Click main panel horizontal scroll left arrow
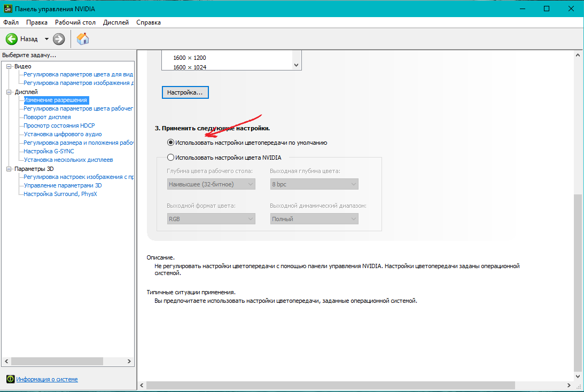This screenshot has width=584, height=392. pos(142,385)
